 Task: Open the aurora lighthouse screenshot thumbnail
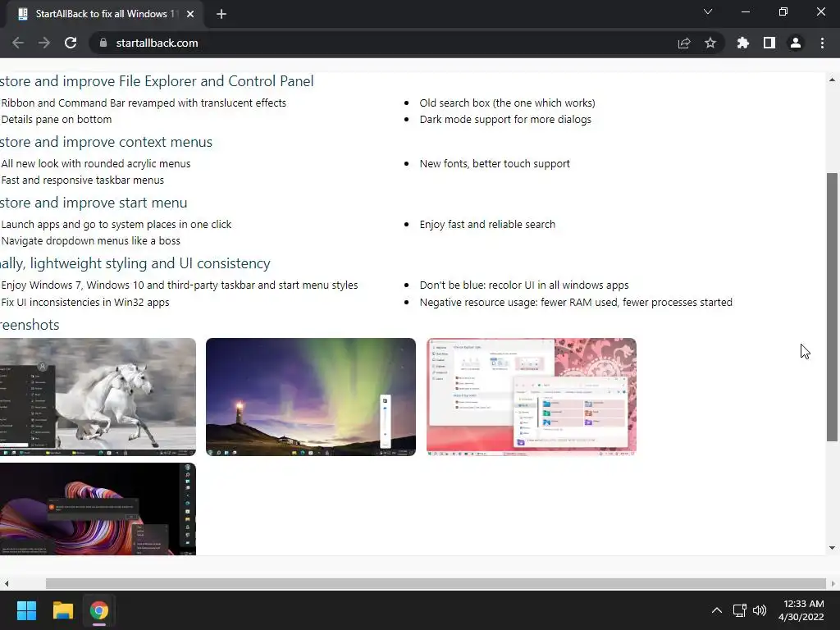pyautogui.click(x=311, y=397)
